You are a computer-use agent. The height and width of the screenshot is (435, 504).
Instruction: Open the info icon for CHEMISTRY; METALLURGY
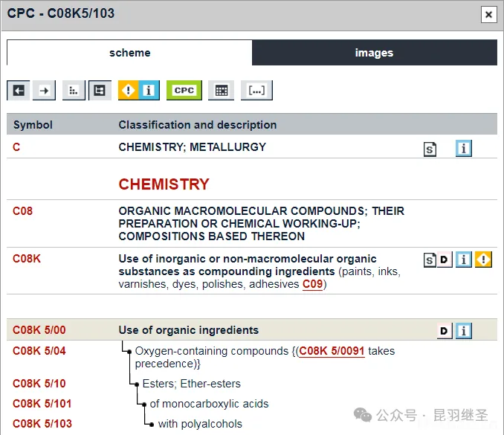click(x=464, y=149)
